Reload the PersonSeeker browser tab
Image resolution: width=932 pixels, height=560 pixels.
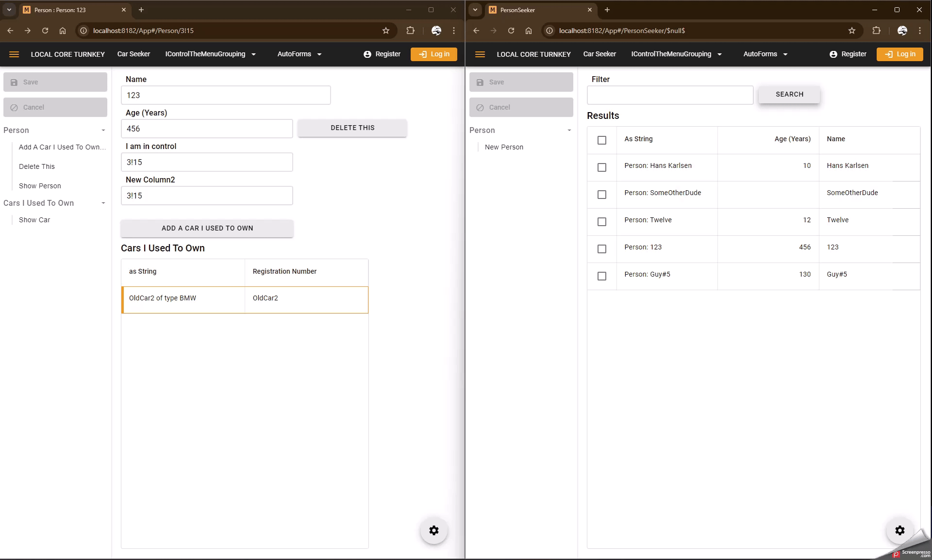pyautogui.click(x=511, y=31)
